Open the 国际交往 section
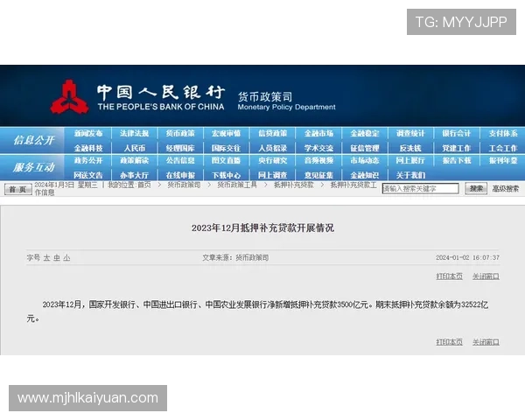This screenshot has height=420, width=525. [226, 148]
